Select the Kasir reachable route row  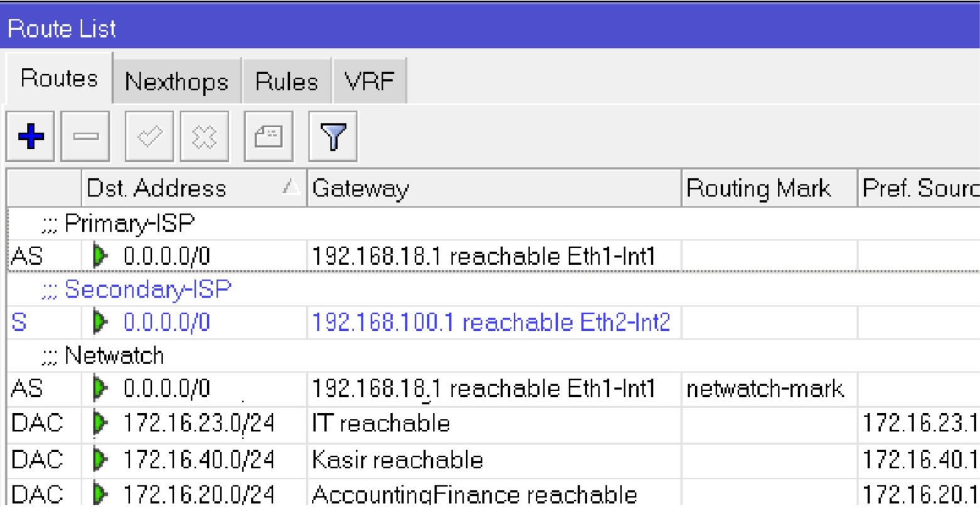(x=397, y=460)
